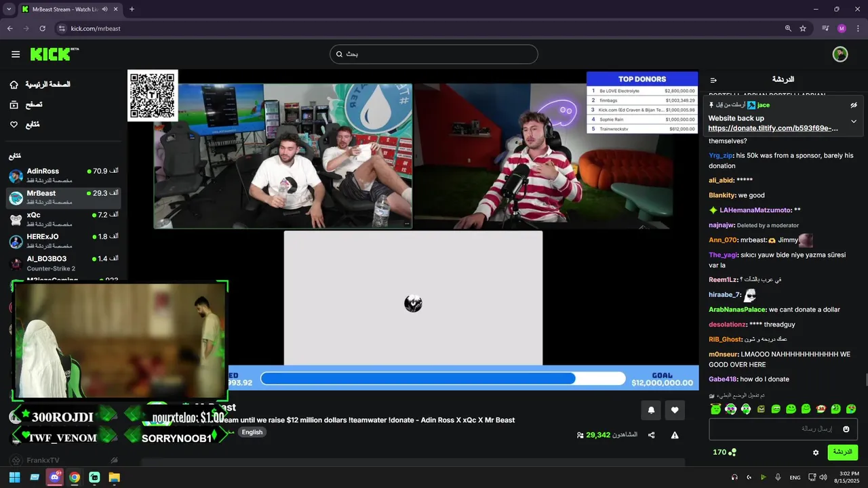The image size is (868, 488).
Task: Open a new browser tab
Action: click(x=132, y=9)
